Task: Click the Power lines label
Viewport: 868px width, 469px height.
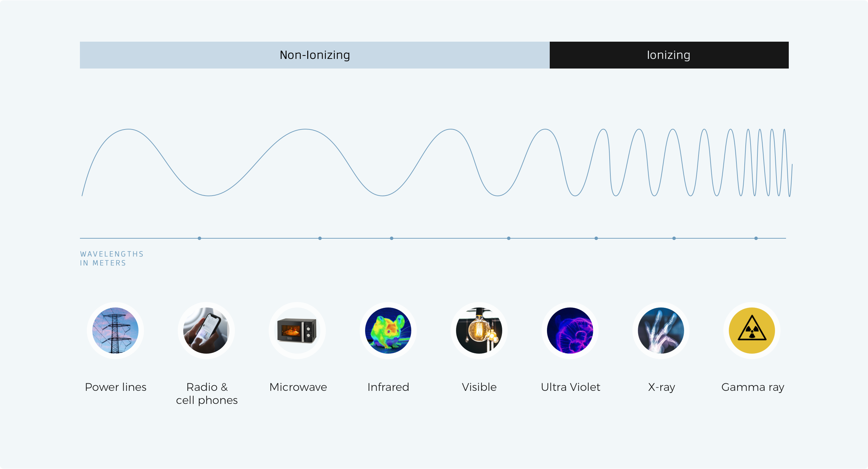Action: [x=116, y=387]
